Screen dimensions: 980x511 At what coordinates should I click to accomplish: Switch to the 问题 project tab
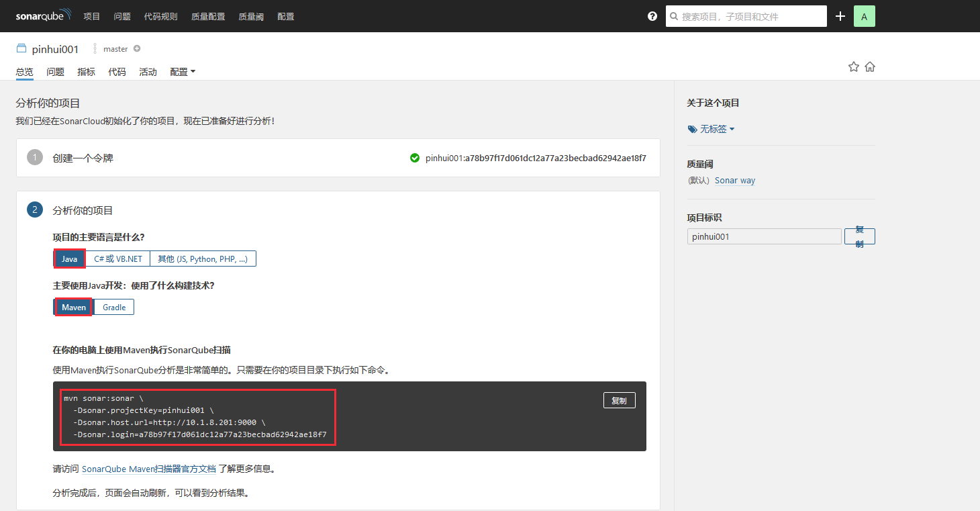click(56, 72)
